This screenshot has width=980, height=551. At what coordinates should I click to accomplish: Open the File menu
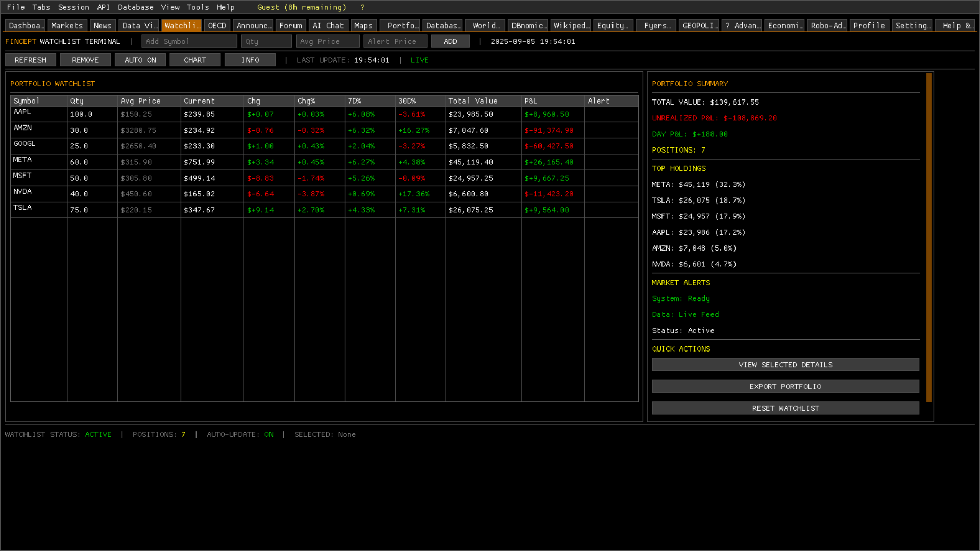(16, 7)
